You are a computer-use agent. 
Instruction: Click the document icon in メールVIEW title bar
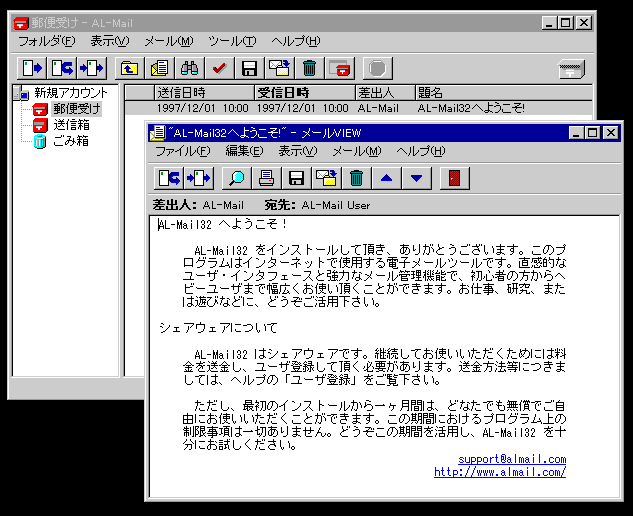(157, 133)
